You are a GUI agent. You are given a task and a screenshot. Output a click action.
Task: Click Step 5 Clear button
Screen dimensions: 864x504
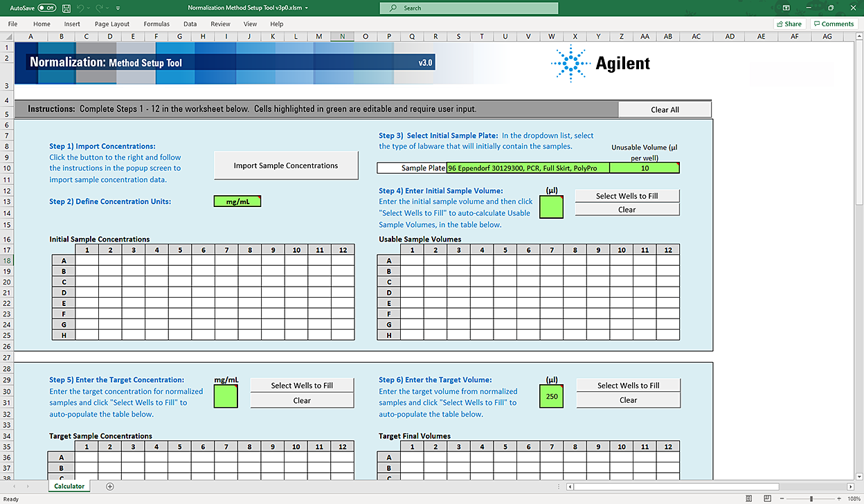pos(302,400)
